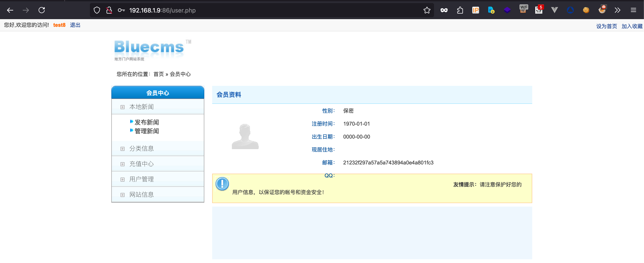Open the 发布新闻 link
The width and height of the screenshot is (644, 263).
point(147,122)
